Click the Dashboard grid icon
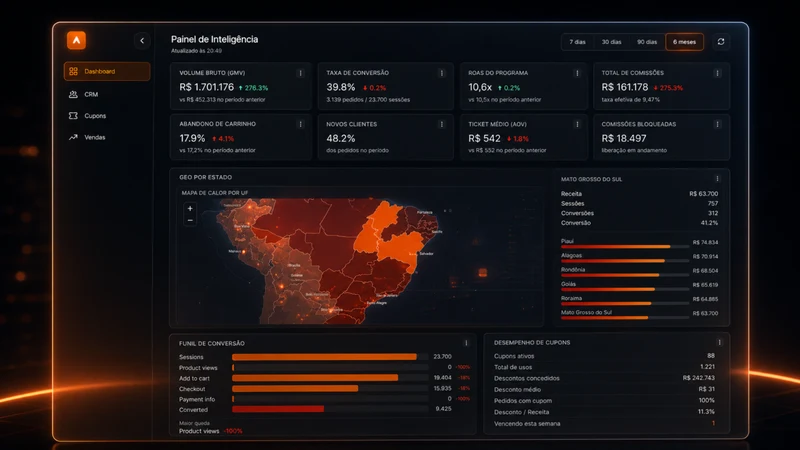The height and width of the screenshot is (450, 800). pos(73,71)
